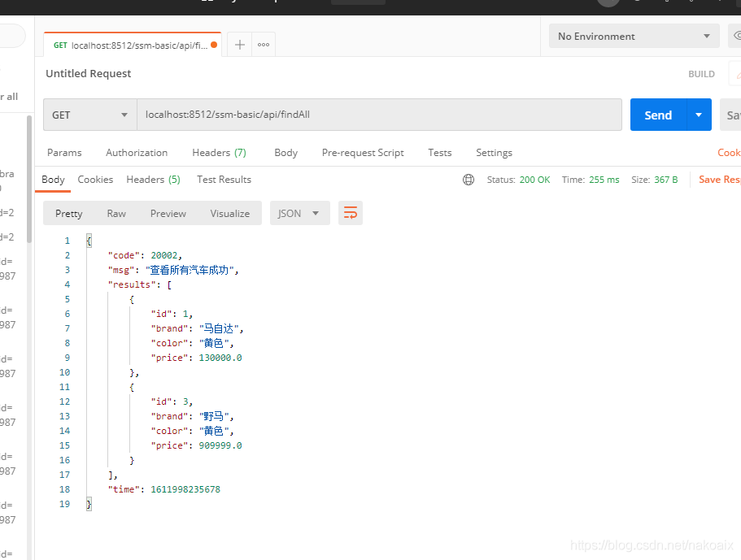
Task: Select the Visualize response view
Action: pyautogui.click(x=230, y=213)
